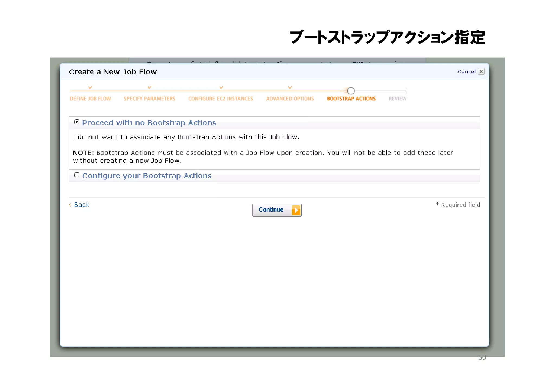Click checkmark above Configure EC2 Instances
This screenshot has height=392, width=555.
(x=221, y=87)
